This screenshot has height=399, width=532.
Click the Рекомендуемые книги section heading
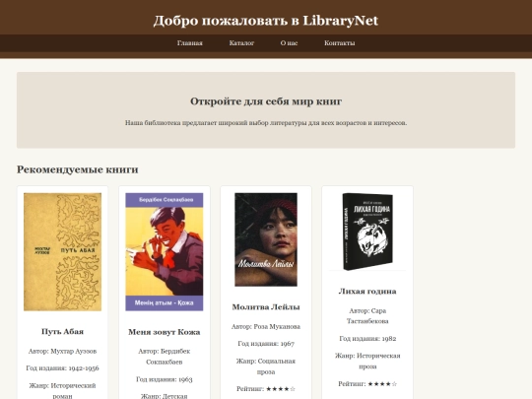pos(78,169)
